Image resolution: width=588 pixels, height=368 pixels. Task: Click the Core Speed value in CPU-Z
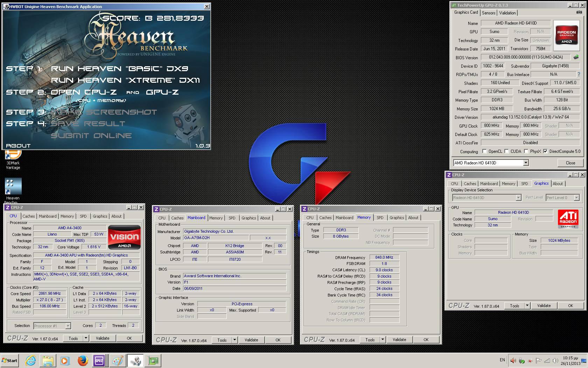[49, 293]
